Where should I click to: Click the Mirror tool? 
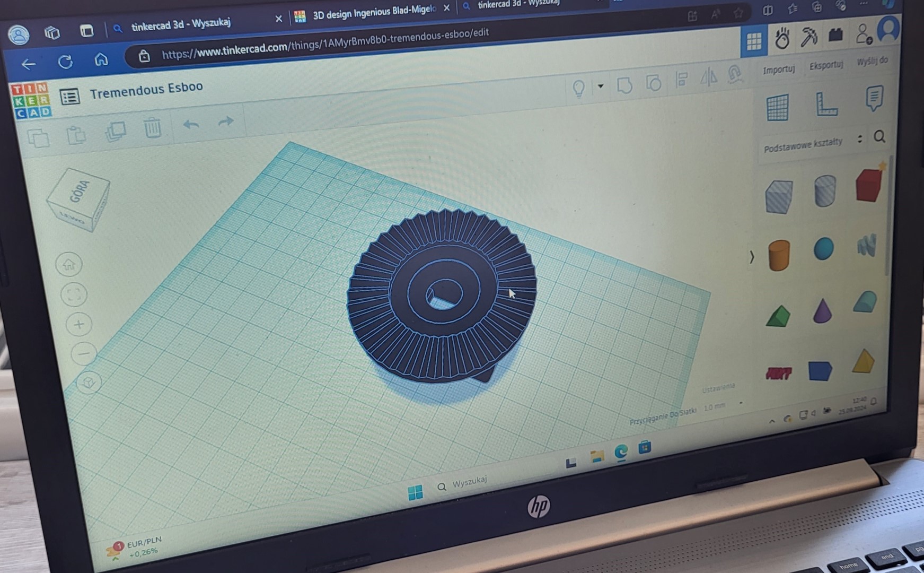[708, 77]
